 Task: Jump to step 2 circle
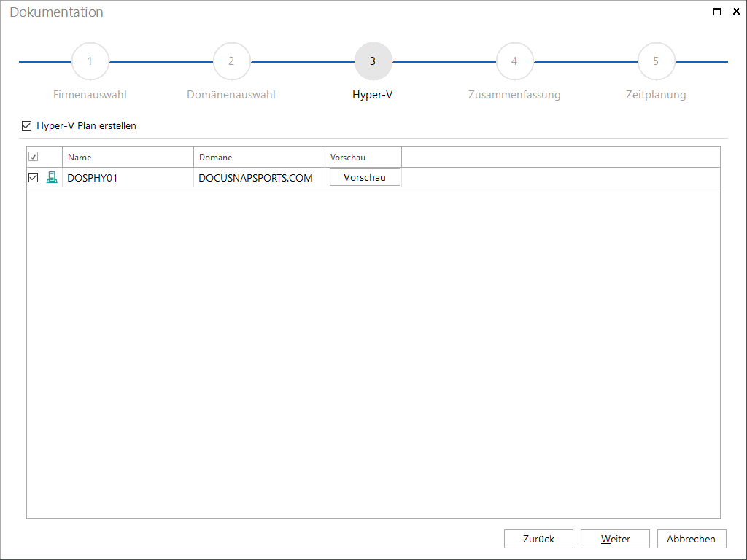pyautogui.click(x=231, y=61)
